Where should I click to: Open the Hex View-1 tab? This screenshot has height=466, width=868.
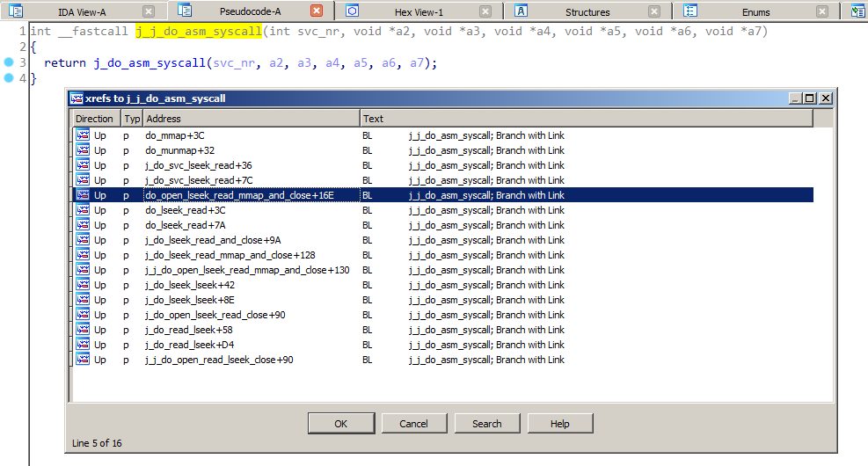tap(419, 11)
